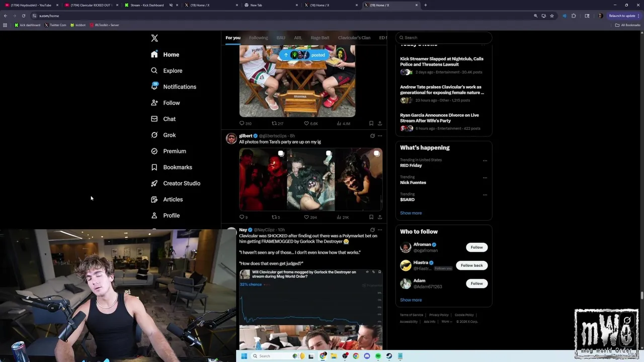Viewport: 644px width, 362px height.
Task: Share the post with 4.1M views
Action: point(380,123)
